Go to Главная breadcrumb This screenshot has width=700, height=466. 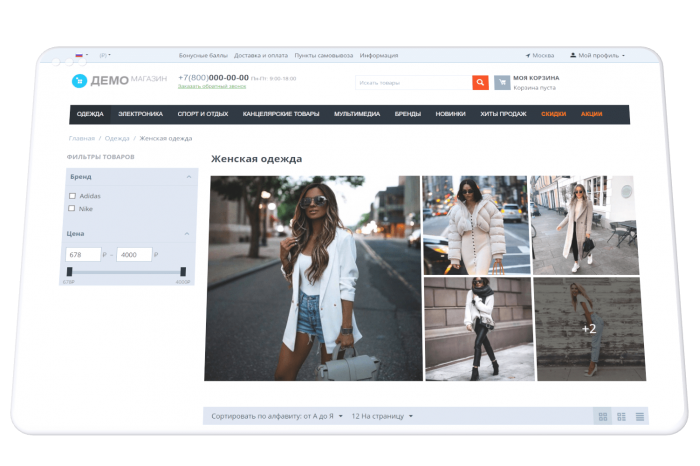(82, 138)
